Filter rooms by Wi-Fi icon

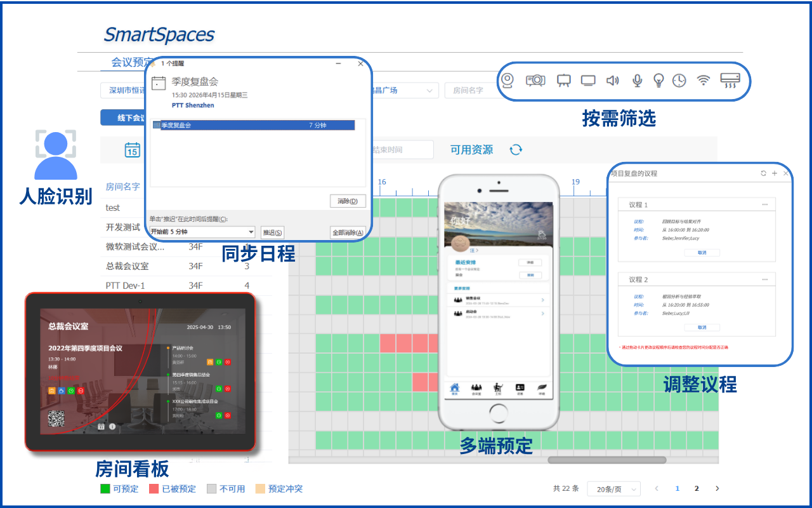pos(703,81)
